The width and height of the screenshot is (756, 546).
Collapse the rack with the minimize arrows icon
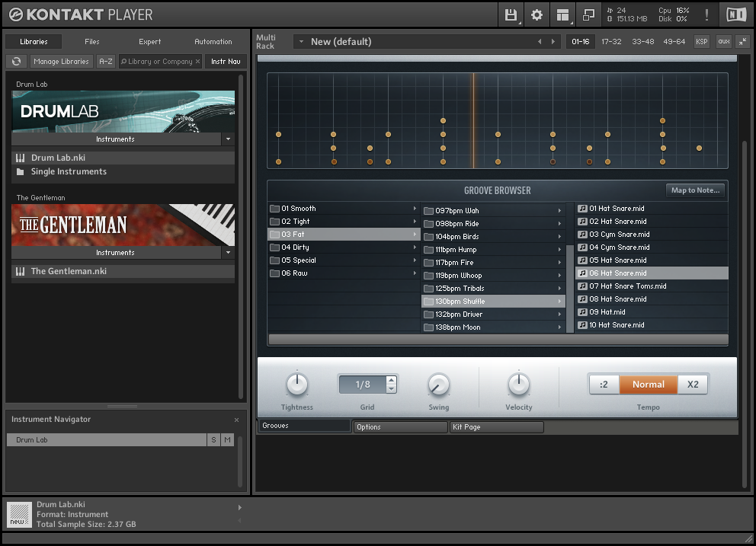743,41
